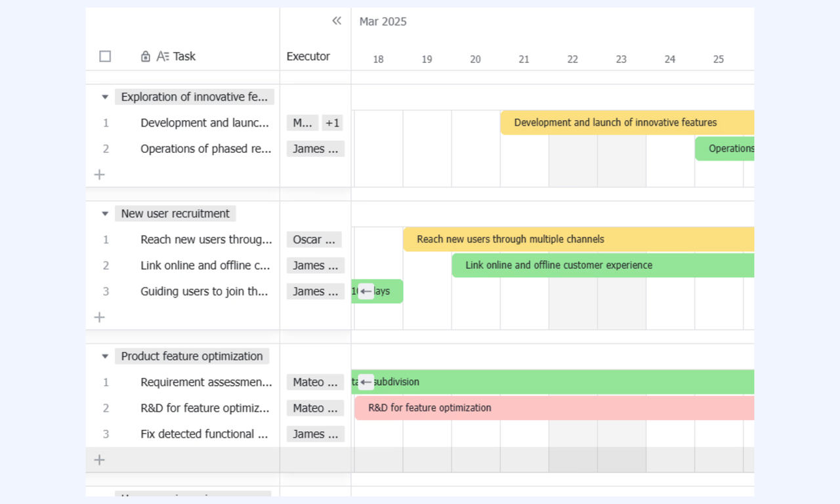
Task: Click green Link online and offline bar
Action: coord(602,265)
